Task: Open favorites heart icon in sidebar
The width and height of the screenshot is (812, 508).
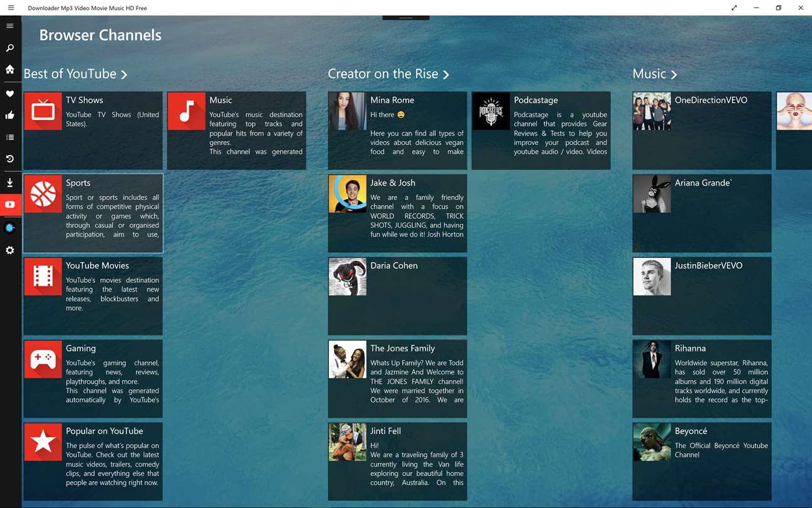Action: (x=9, y=93)
